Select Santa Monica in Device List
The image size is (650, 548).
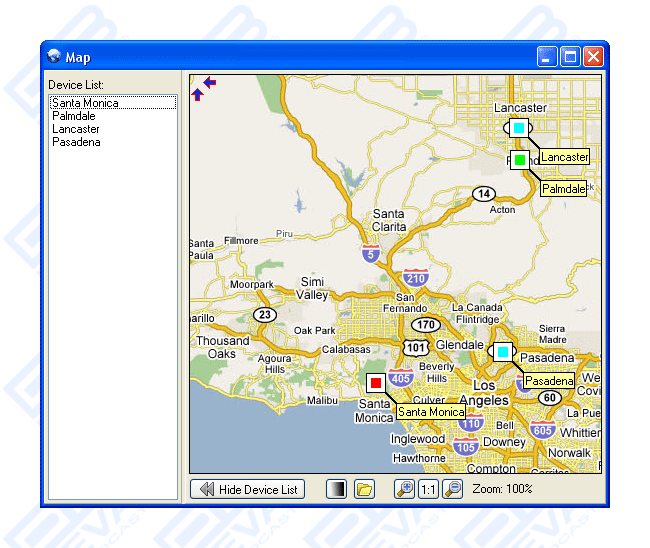(x=85, y=103)
